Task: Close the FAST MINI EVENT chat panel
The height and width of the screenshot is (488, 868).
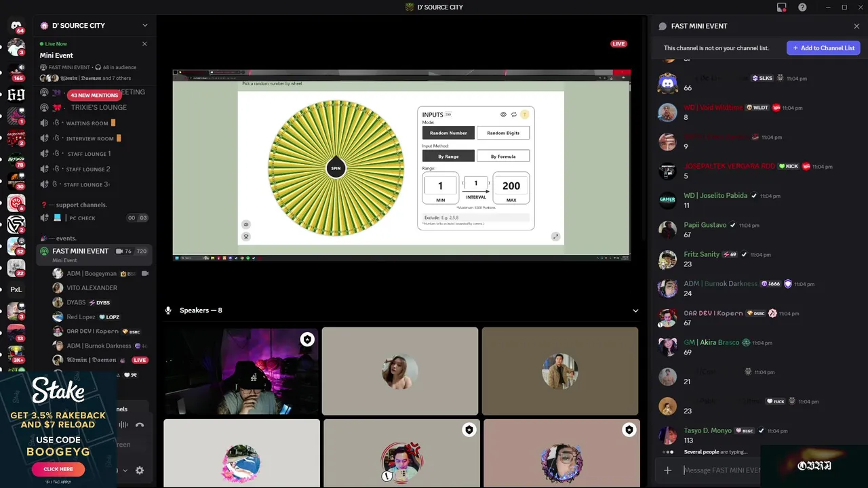Action: pos(856,26)
